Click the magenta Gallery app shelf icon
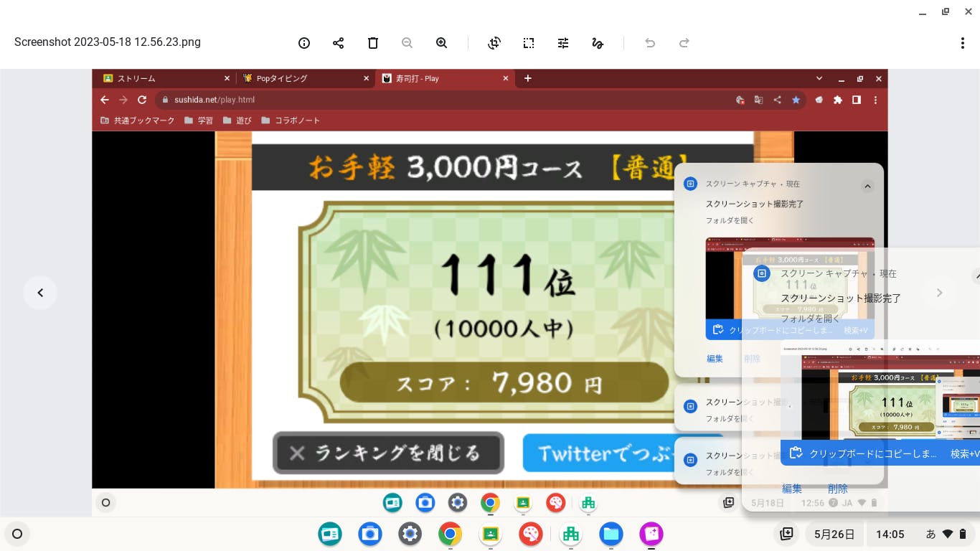 pos(651,534)
